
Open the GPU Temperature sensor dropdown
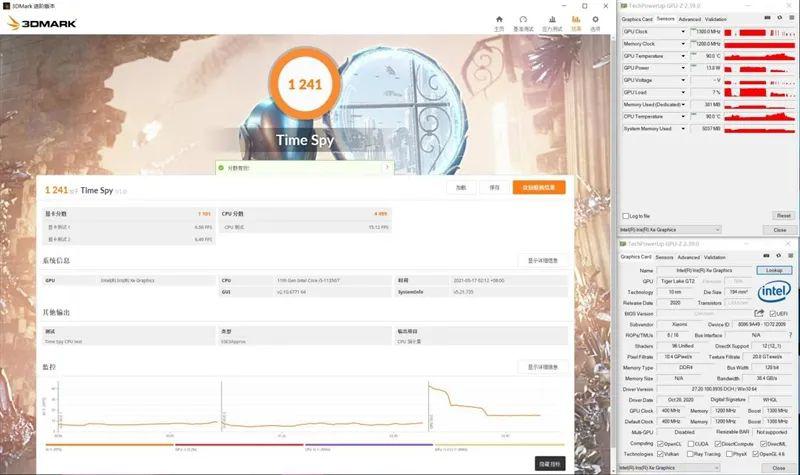click(x=683, y=56)
